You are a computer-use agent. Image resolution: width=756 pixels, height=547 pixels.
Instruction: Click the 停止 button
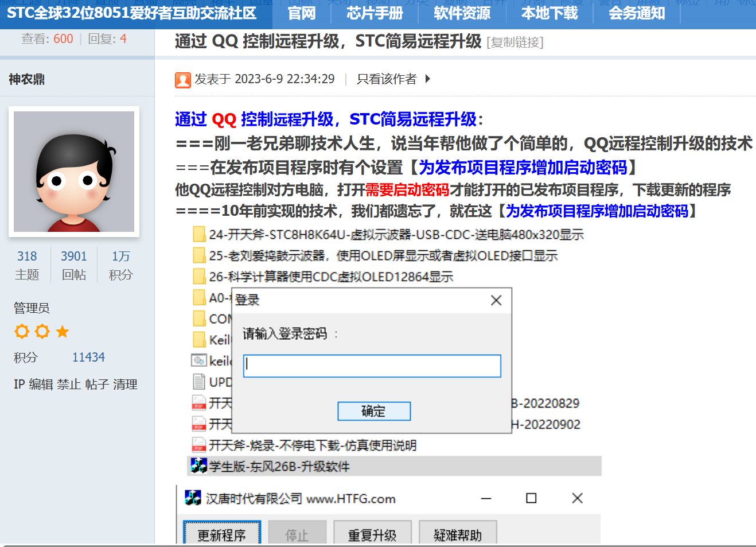[297, 534]
